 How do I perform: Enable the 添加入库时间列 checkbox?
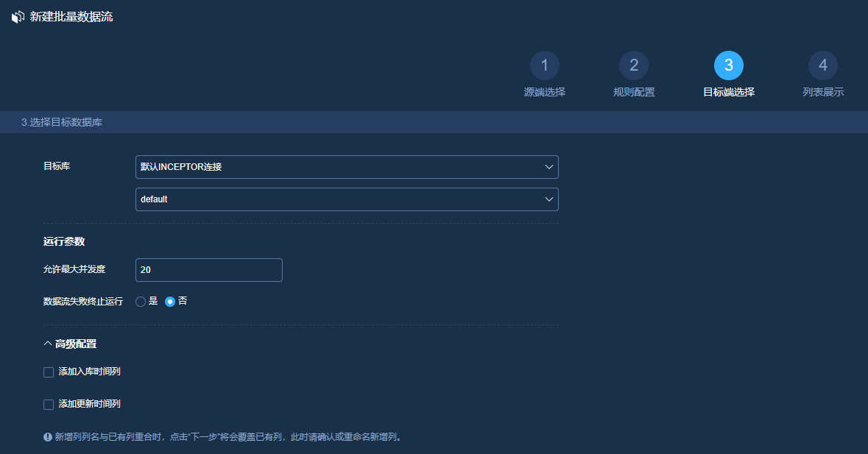47,372
